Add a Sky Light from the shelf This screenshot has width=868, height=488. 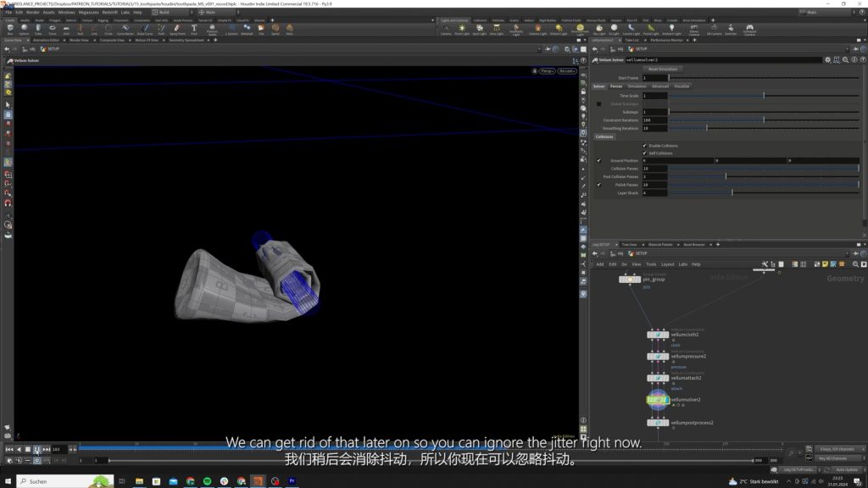click(599, 30)
